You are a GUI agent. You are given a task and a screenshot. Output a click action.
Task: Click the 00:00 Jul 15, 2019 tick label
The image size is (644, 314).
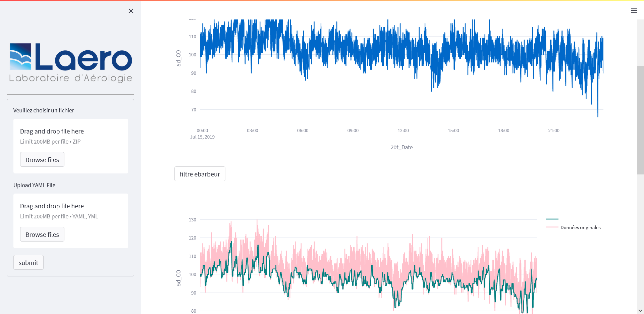click(202, 134)
